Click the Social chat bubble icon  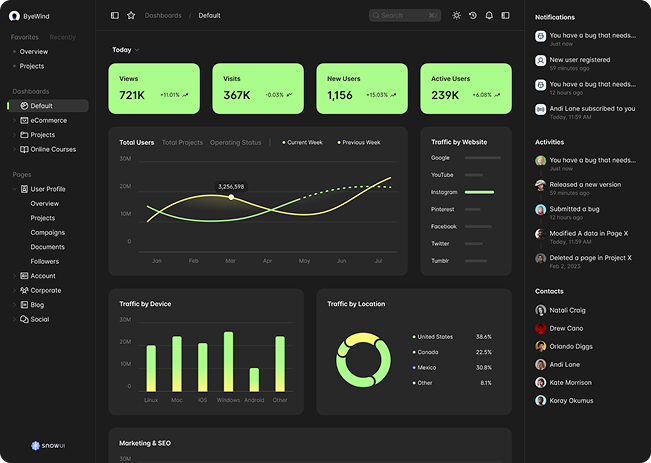pos(24,319)
